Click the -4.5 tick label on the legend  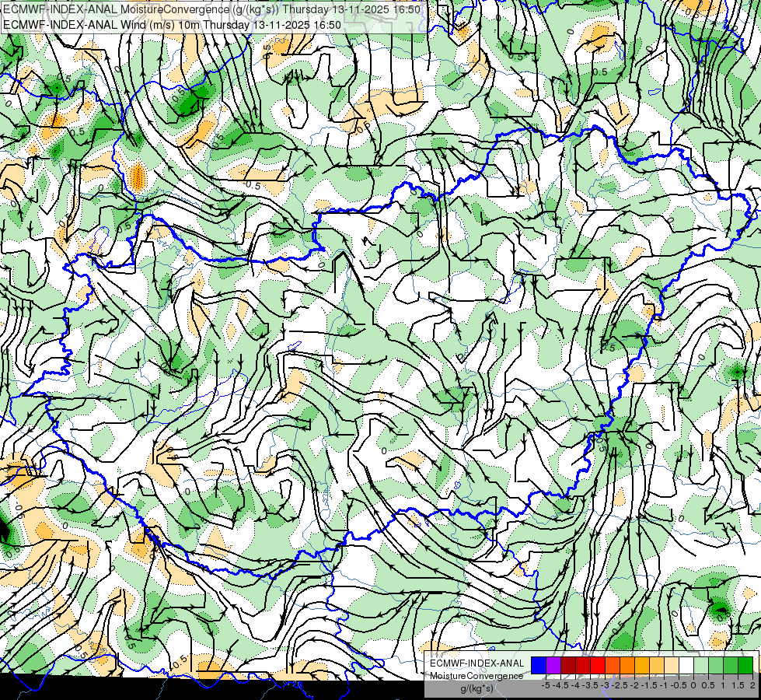tap(560, 685)
